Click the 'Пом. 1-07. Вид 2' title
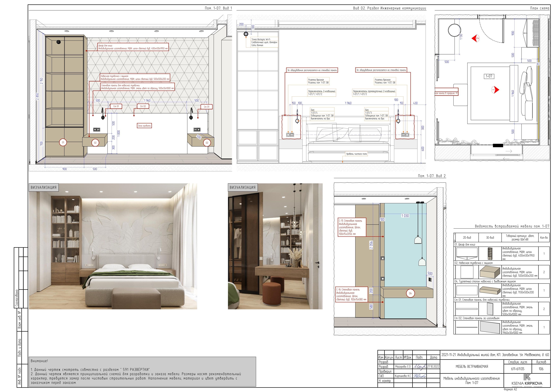The width and height of the screenshot is (555, 392). click(x=432, y=176)
